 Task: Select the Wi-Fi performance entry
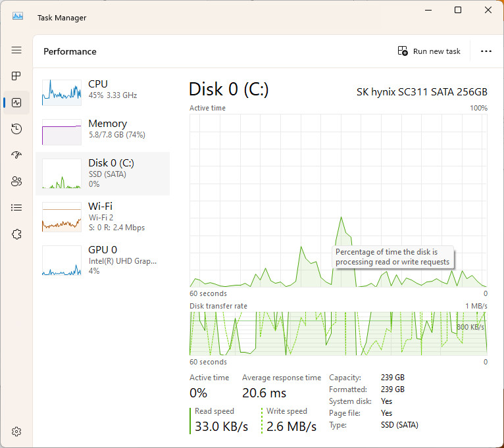[x=103, y=217]
